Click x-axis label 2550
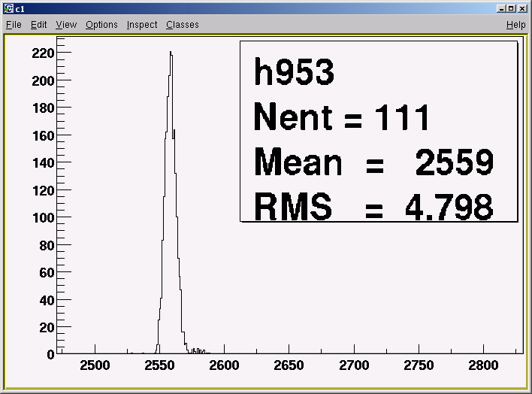The height and width of the screenshot is (394, 532). pyautogui.click(x=159, y=365)
